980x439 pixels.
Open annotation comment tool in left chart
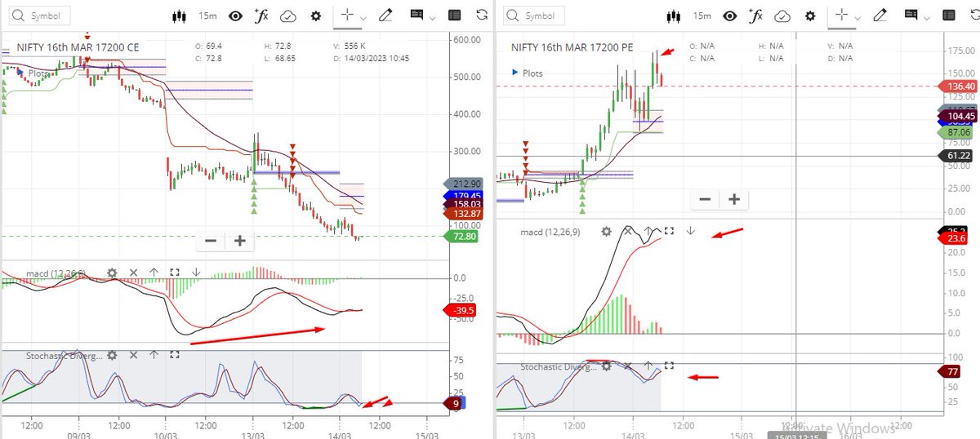(x=417, y=16)
